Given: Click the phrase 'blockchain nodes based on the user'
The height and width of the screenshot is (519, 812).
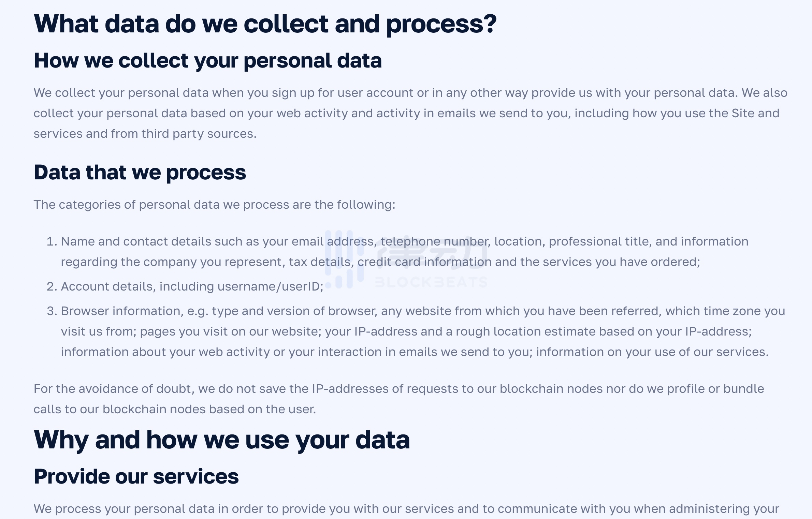Looking at the screenshot, I should [x=209, y=409].
